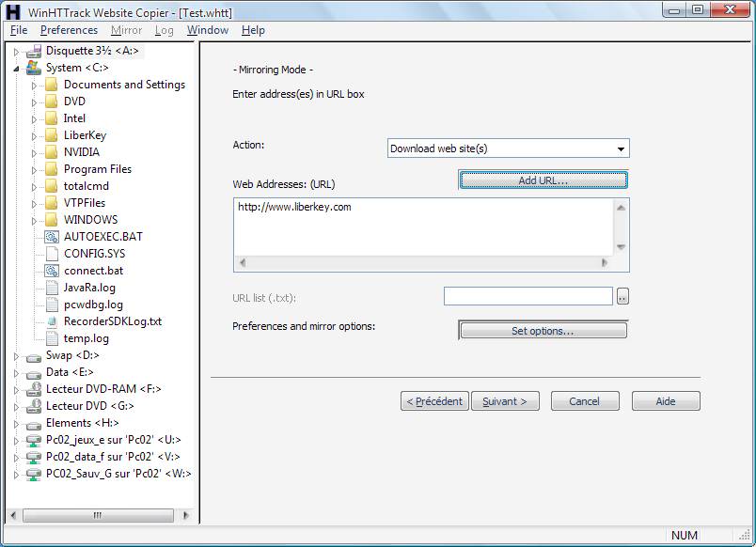
Task: Proceed with the Suivant button
Action: (505, 401)
